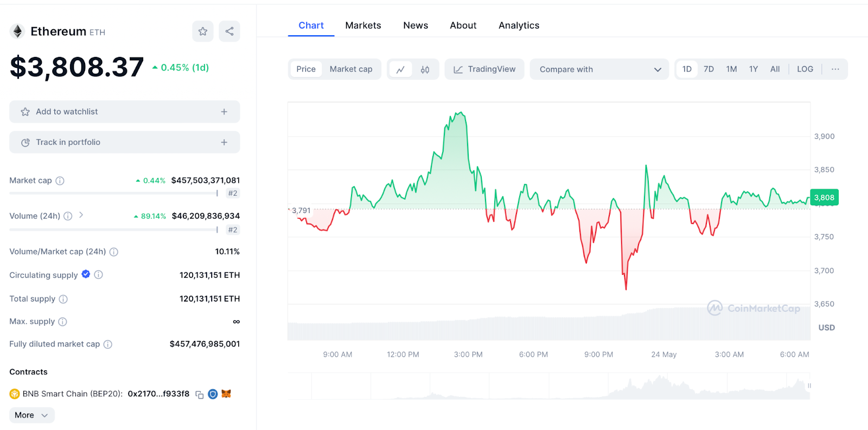The image size is (868, 430).
Task: Select the candlestick chart style icon
Action: (425, 69)
